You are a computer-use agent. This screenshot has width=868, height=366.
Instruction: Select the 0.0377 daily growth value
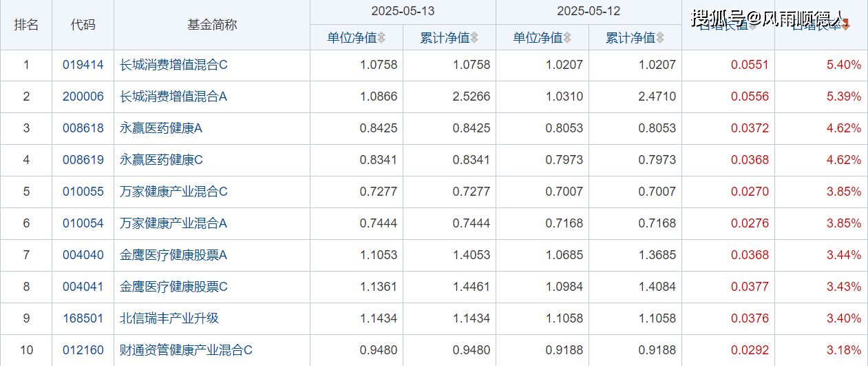click(x=750, y=287)
